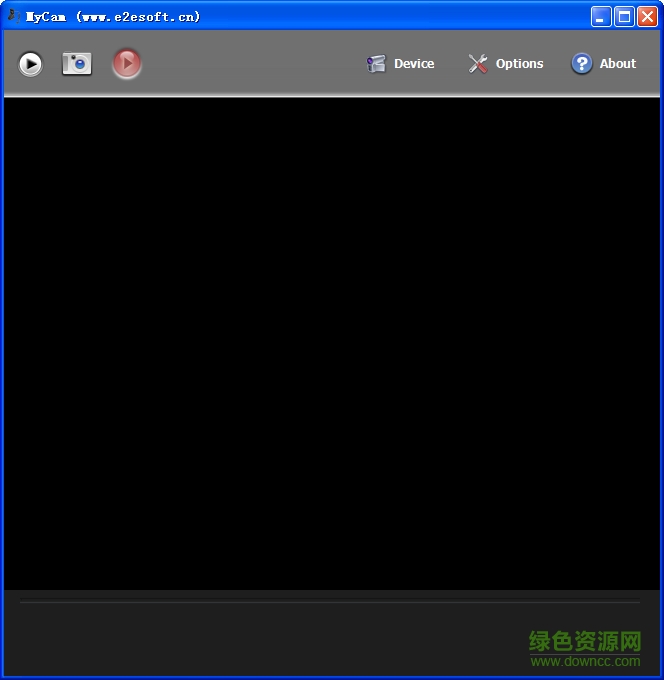Click the blue question mark icon

point(582,64)
